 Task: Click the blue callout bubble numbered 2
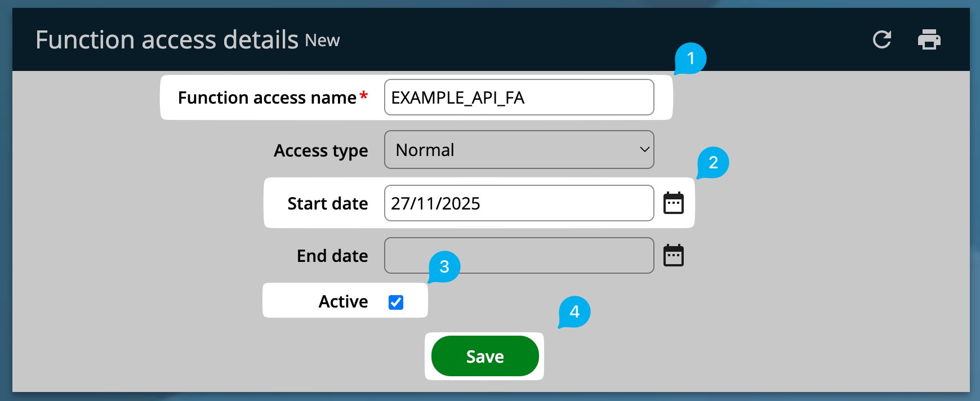[x=713, y=162]
